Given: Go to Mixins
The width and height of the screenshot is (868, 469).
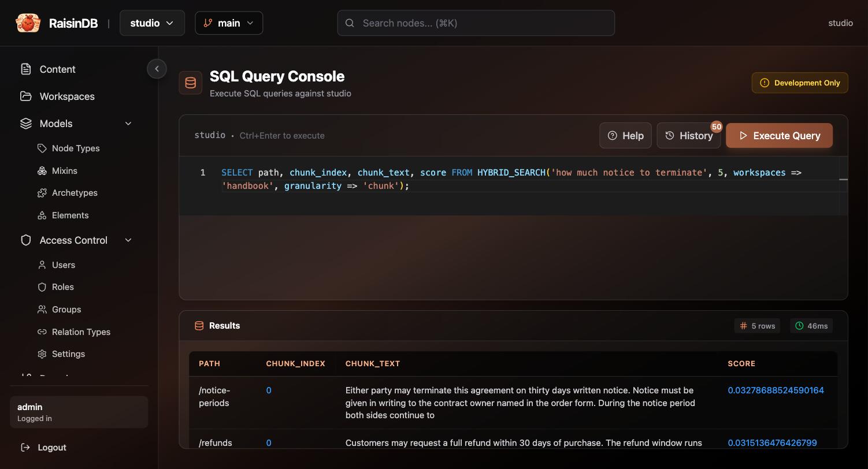Looking at the screenshot, I should (x=64, y=171).
